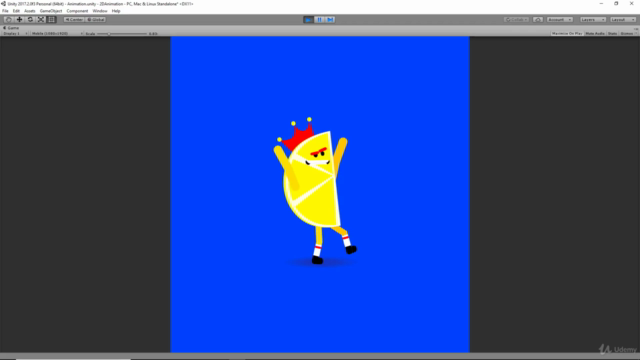Toggle the Stats overlay
The width and height of the screenshot is (640, 360).
pos(612,33)
